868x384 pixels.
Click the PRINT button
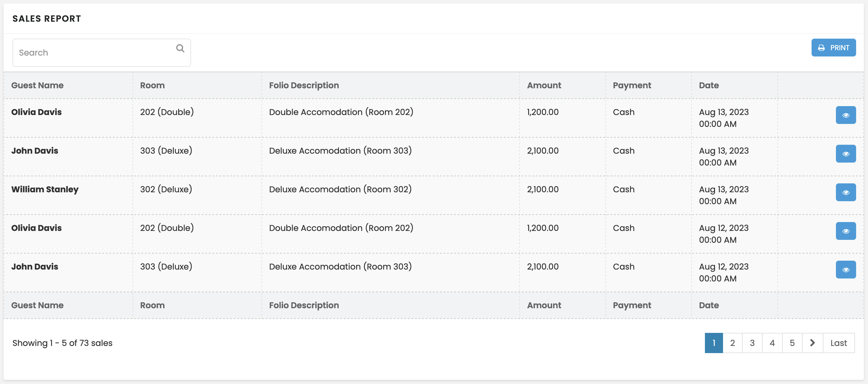(833, 48)
